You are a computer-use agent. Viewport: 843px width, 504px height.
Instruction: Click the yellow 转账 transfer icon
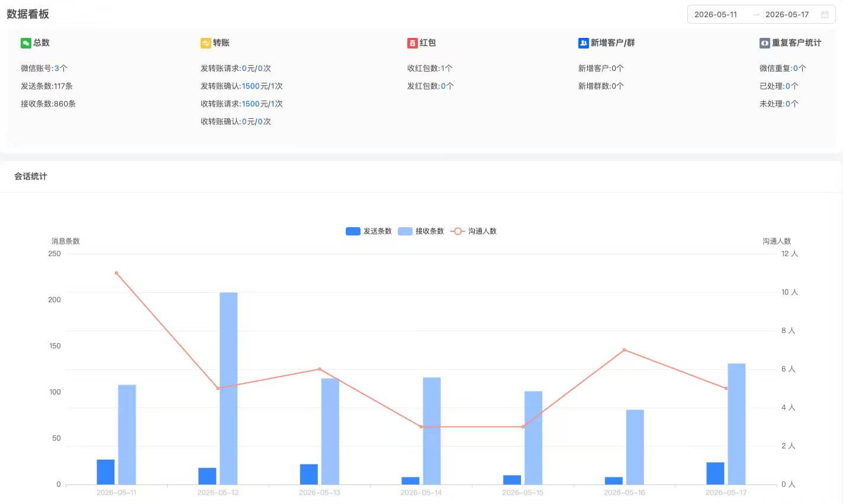pos(205,43)
